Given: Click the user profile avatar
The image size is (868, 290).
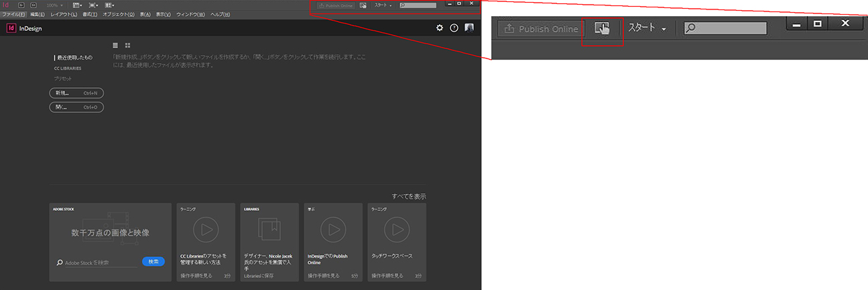Looking at the screenshot, I should [469, 28].
